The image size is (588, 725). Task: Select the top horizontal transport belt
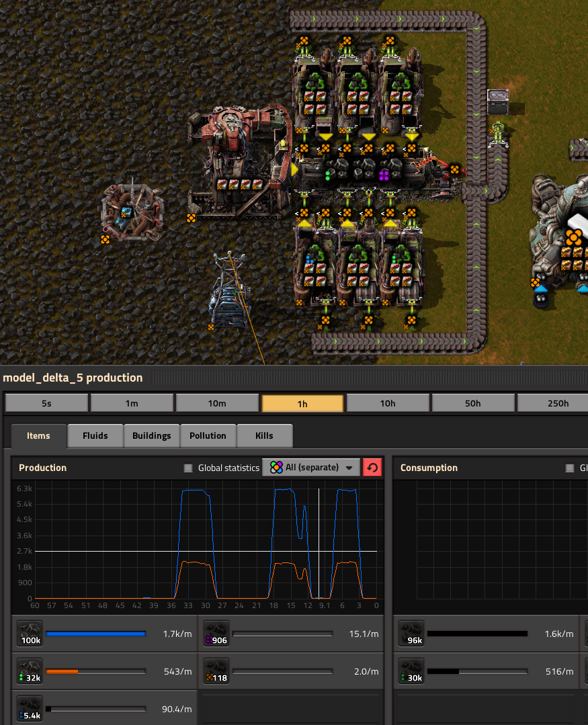coord(384,21)
